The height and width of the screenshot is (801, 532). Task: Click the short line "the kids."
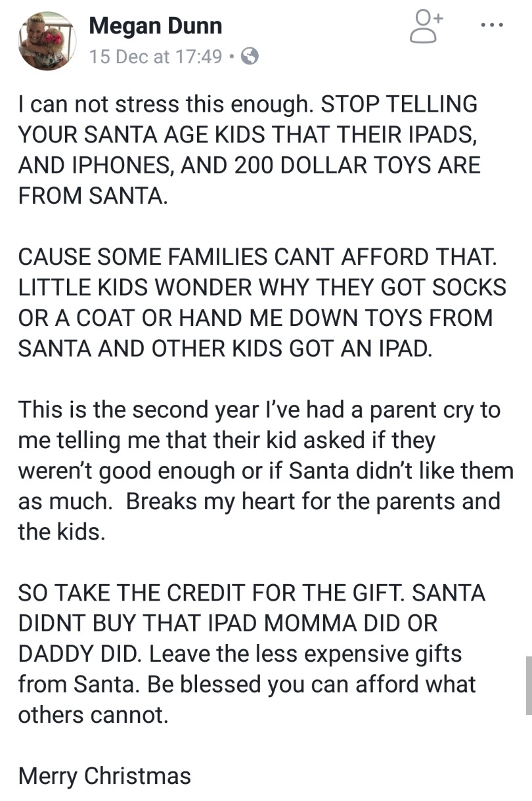pyautogui.click(x=62, y=531)
